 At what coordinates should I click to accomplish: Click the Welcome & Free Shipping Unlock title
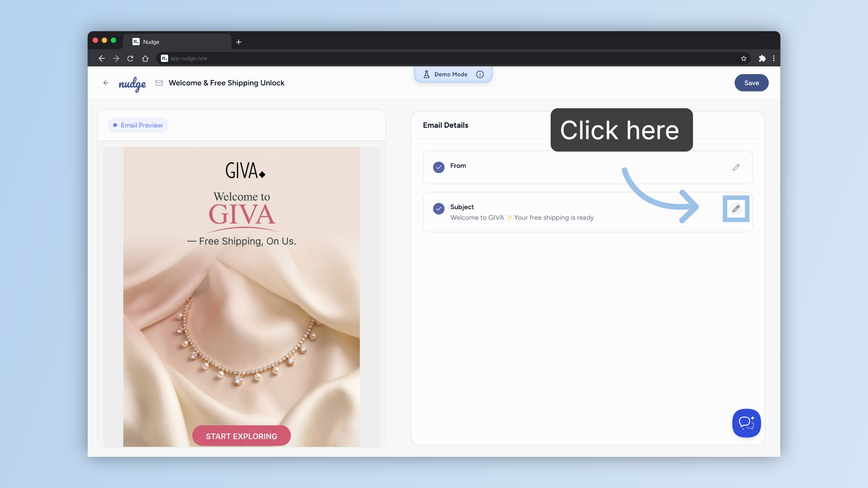(226, 83)
